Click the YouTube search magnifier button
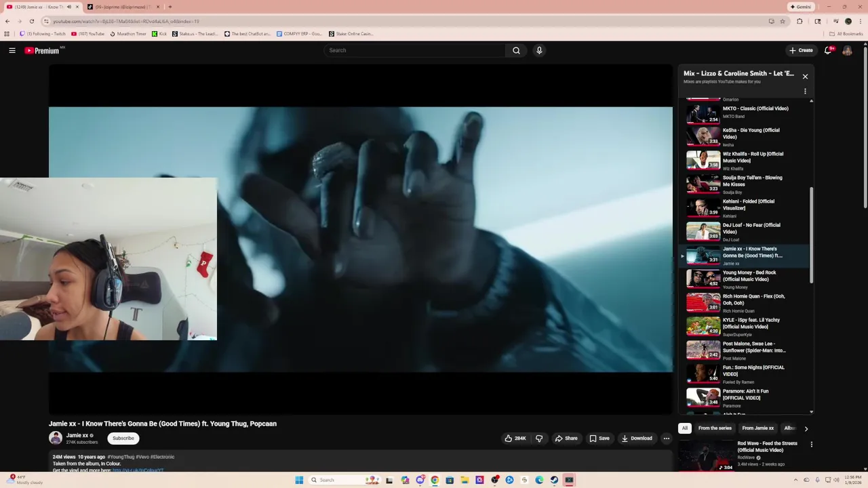868x488 pixels. (516, 50)
